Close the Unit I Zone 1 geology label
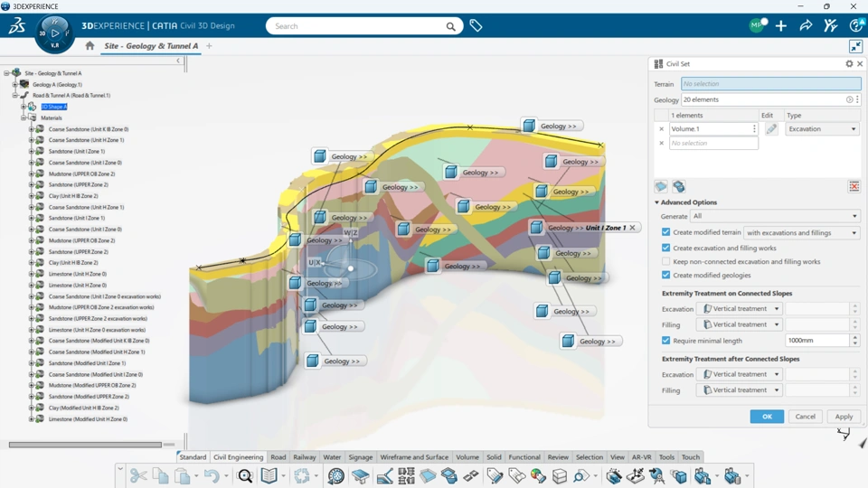 pyautogui.click(x=632, y=228)
